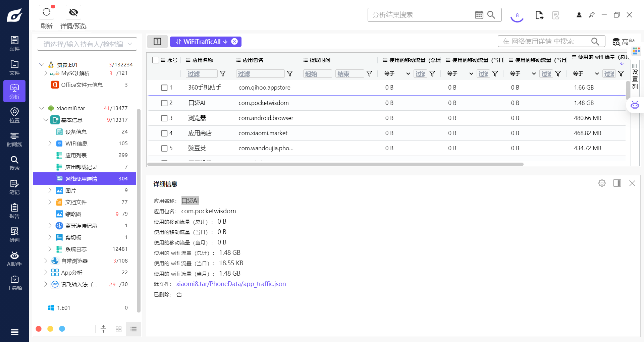Click the export document icon in top bar
The height and width of the screenshot is (342, 644).
[539, 15]
